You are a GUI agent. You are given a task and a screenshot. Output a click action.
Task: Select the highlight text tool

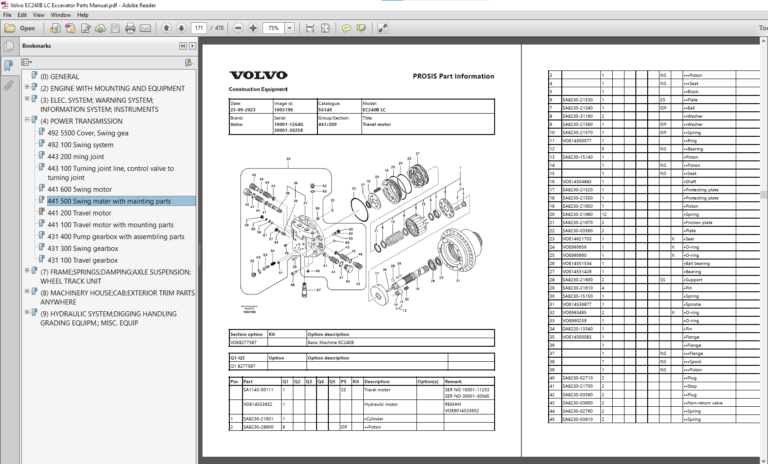[361, 28]
